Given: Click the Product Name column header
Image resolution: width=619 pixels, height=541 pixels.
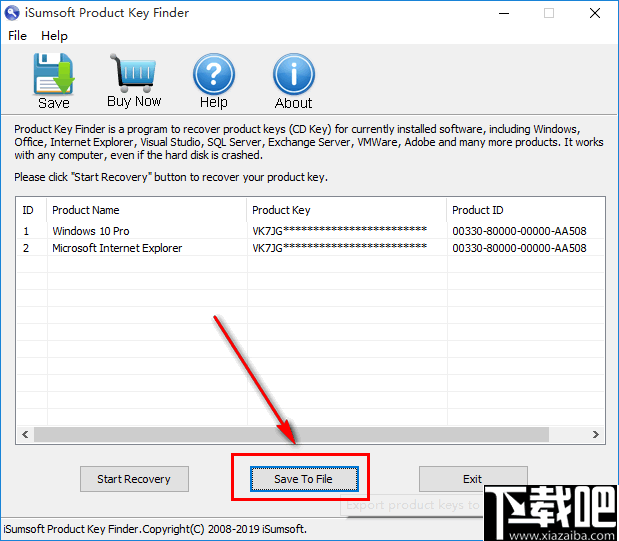Looking at the screenshot, I should 146,210.
